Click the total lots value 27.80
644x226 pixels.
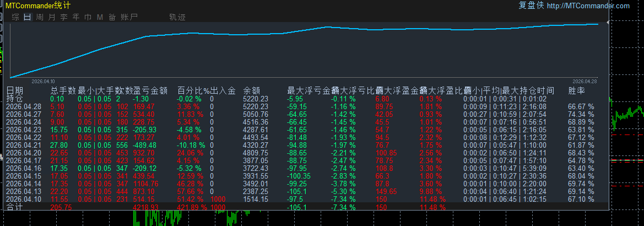click(x=59, y=145)
